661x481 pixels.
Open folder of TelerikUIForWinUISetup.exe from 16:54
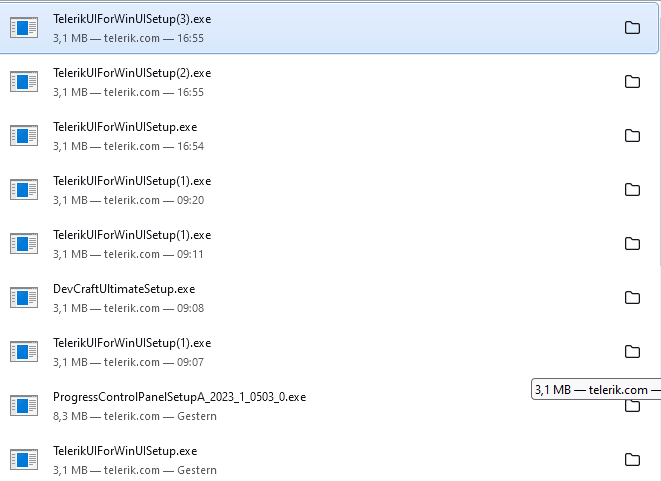click(632, 136)
